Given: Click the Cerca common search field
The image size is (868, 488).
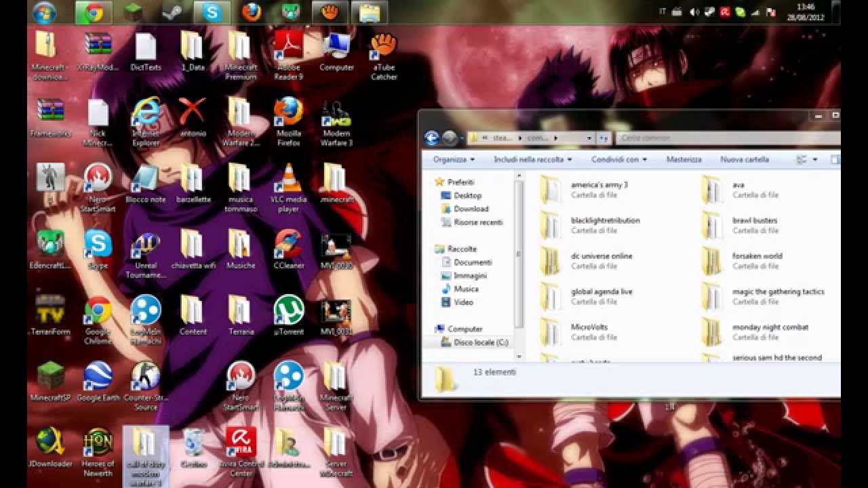Looking at the screenshot, I should tap(727, 138).
